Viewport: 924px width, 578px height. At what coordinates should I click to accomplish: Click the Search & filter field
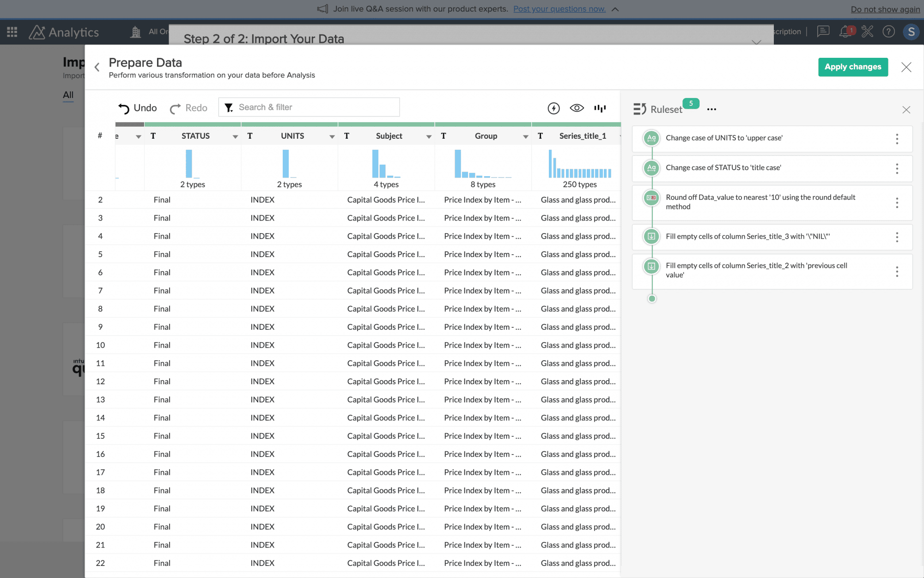point(309,107)
